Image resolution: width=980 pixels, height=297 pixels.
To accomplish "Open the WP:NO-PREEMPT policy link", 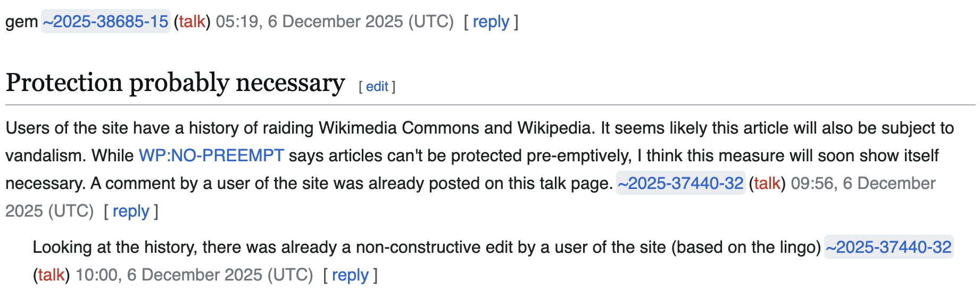I will click(x=211, y=155).
